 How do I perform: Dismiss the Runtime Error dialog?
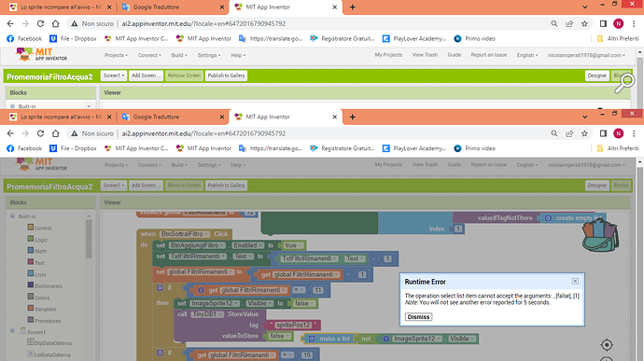[418, 316]
